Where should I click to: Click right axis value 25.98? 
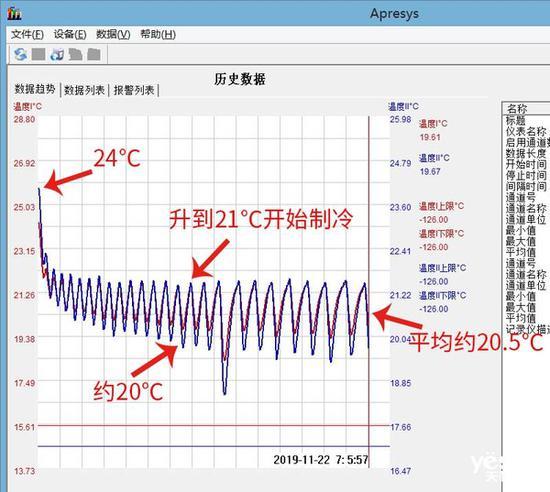tap(400, 119)
